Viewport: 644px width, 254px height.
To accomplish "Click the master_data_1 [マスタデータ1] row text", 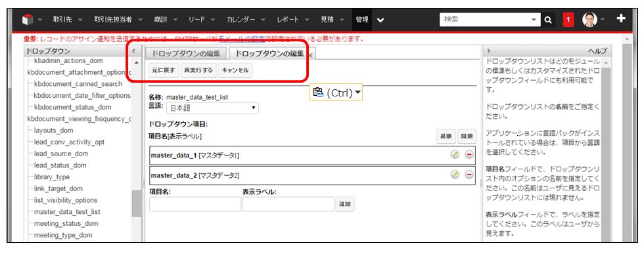I will [195, 155].
